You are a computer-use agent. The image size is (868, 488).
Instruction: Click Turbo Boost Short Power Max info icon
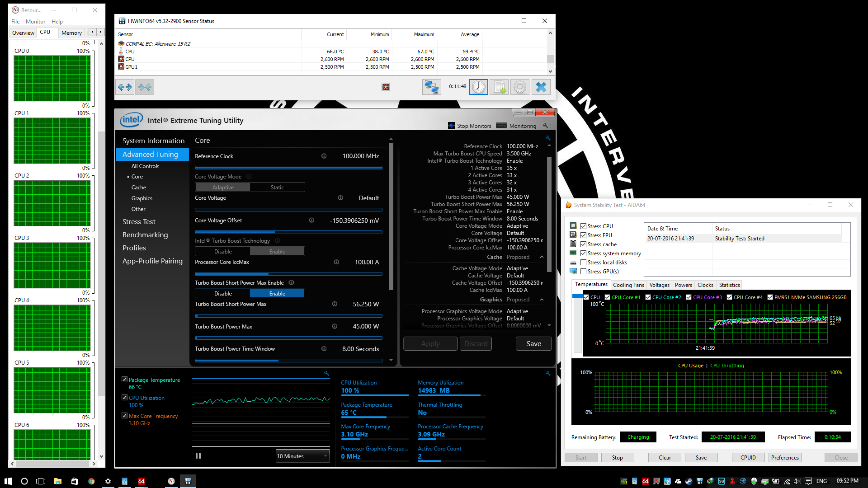tap(335, 304)
